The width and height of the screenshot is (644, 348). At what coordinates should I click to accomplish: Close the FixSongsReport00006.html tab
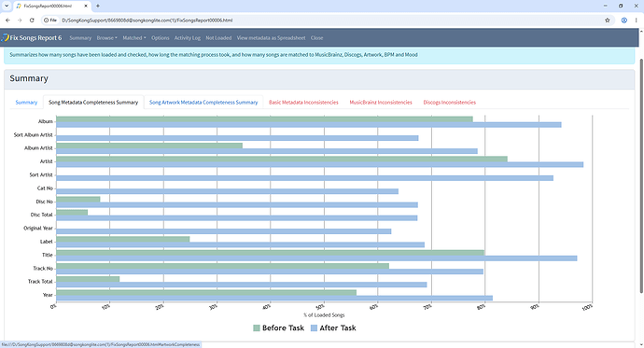[x=86, y=6]
